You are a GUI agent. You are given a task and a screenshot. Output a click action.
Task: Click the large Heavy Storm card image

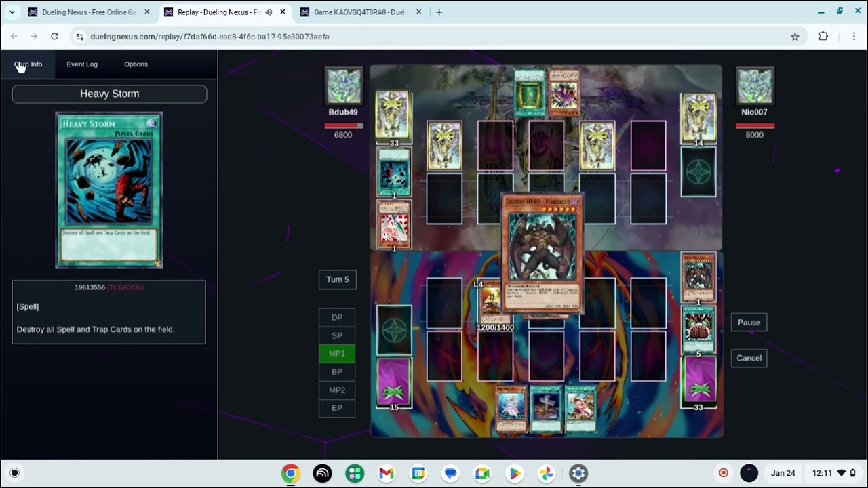coord(108,190)
